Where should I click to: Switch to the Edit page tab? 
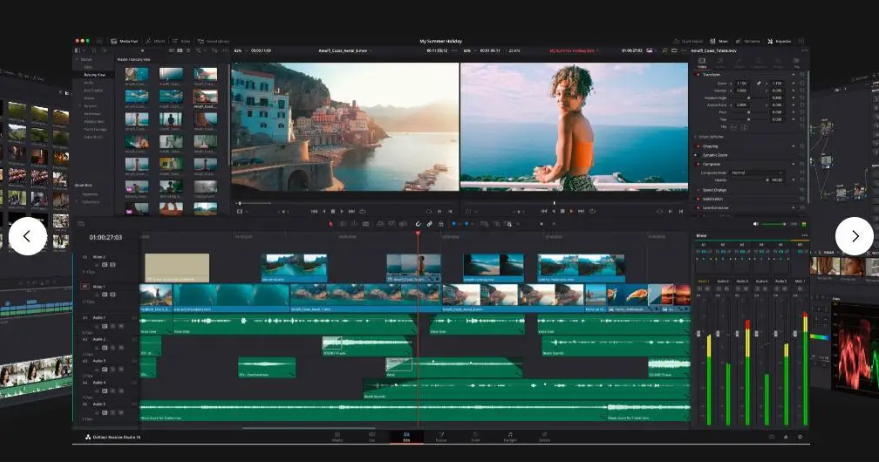coord(406,437)
